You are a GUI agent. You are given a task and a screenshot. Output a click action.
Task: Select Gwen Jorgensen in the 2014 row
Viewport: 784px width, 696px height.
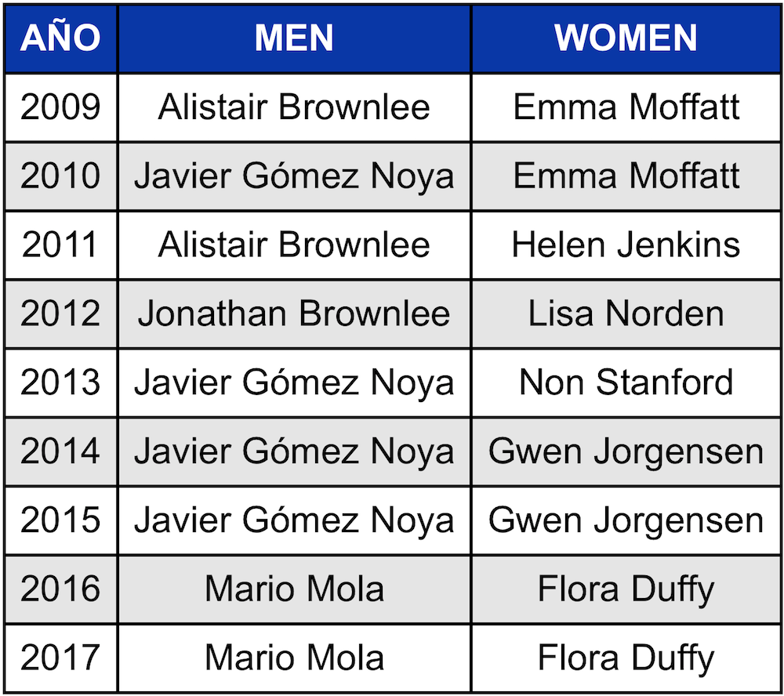[626, 451]
